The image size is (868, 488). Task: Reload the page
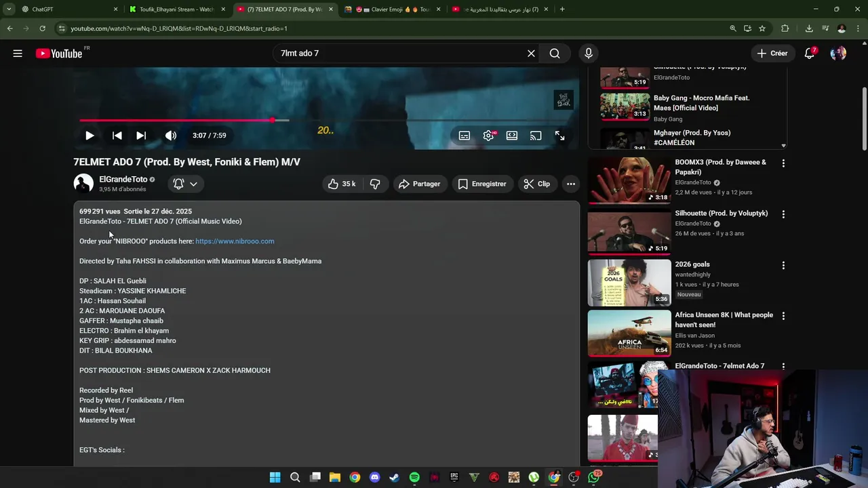tap(42, 28)
